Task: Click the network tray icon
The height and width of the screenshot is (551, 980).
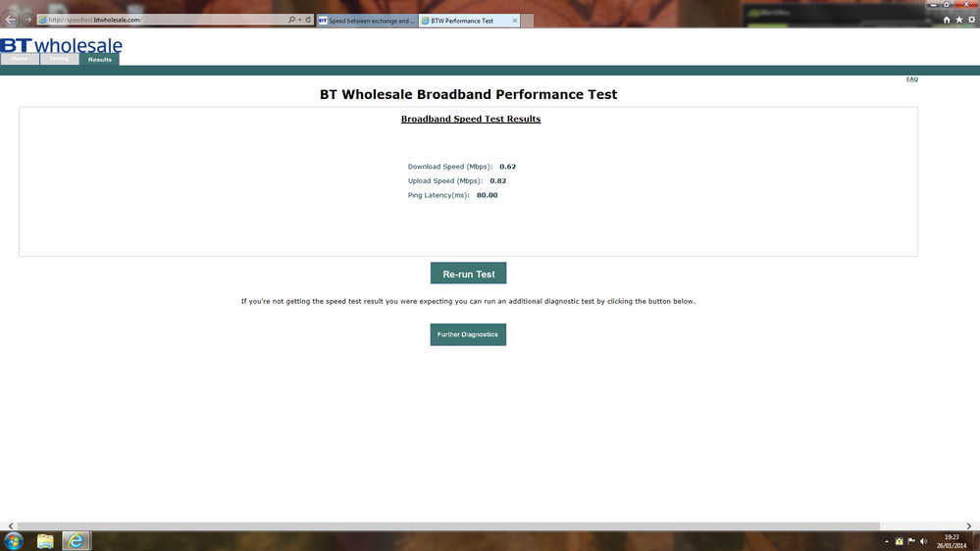Action: (x=899, y=541)
